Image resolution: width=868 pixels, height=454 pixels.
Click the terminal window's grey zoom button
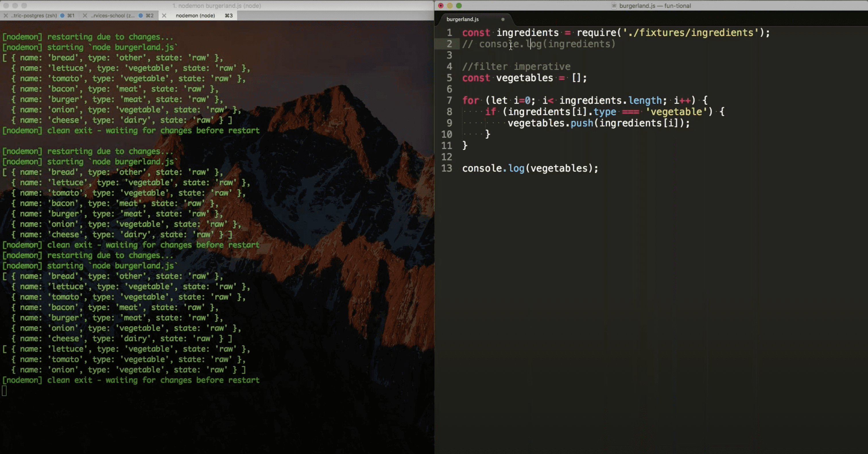(24, 6)
